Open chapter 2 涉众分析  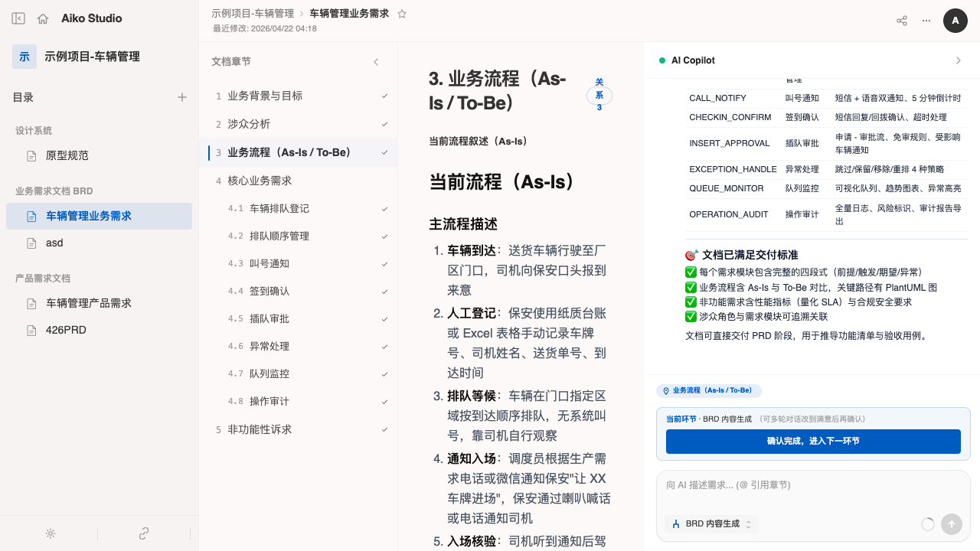[x=299, y=125]
